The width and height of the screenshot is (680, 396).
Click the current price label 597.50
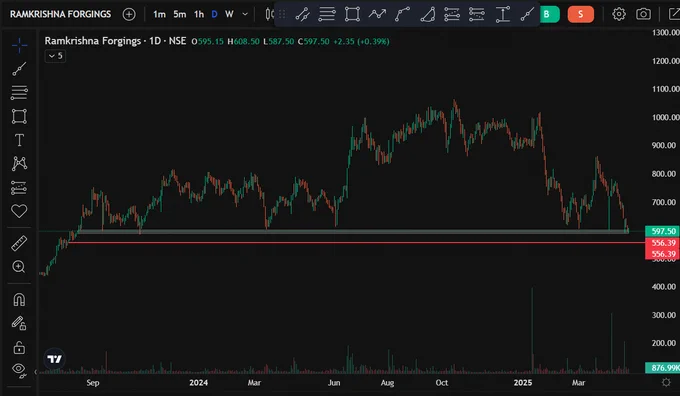[x=663, y=232]
